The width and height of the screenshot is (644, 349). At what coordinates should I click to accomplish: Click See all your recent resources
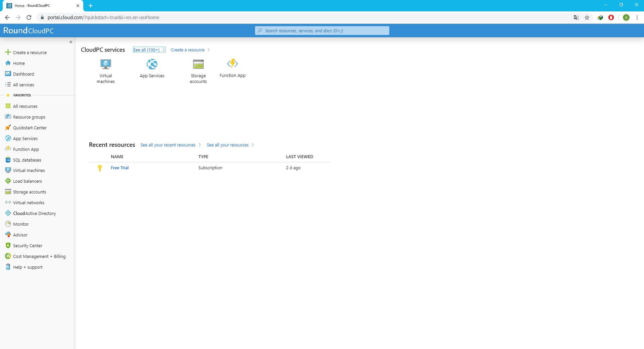coord(170,145)
